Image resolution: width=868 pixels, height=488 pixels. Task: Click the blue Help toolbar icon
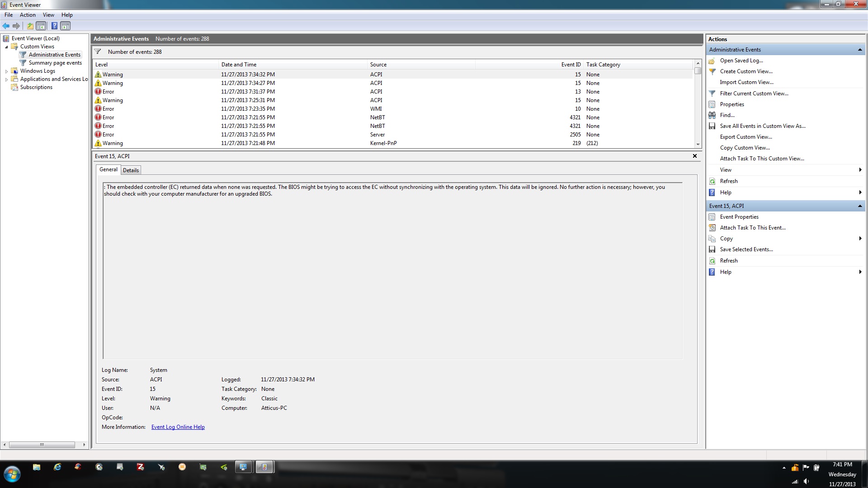coord(54,26)
